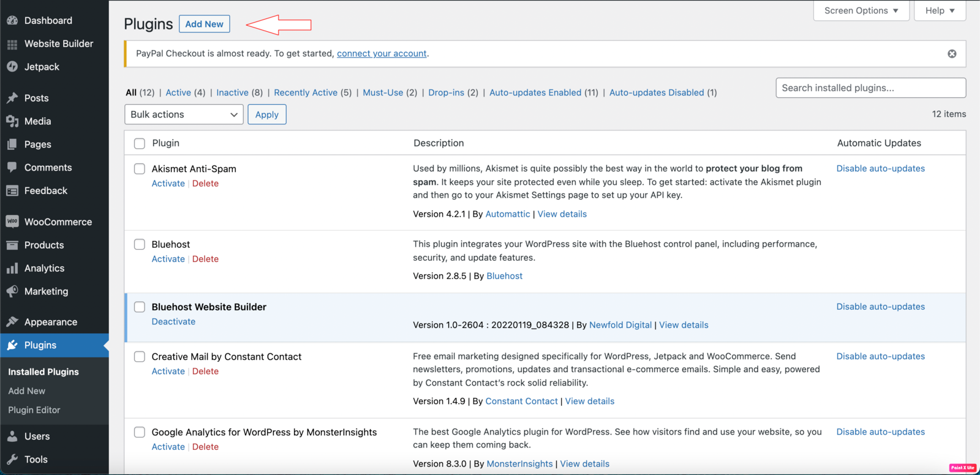The height and width of the screenshot is (475, 980).
Task: Open Add New in Plugins submenu
Action: pos(27,391)
